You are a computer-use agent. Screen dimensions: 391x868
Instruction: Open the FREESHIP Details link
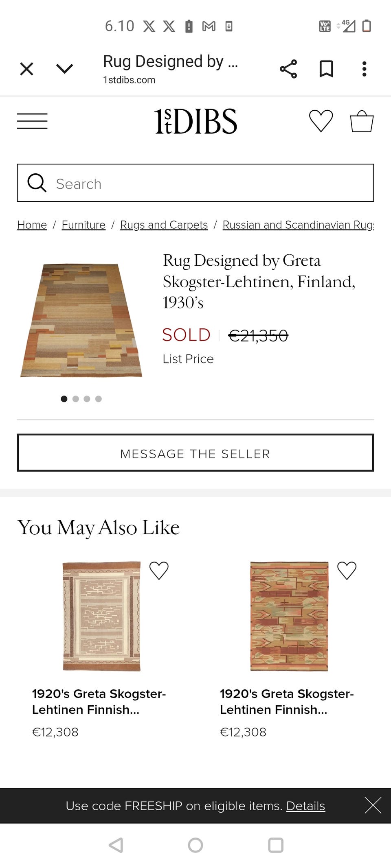pos(305,806)
